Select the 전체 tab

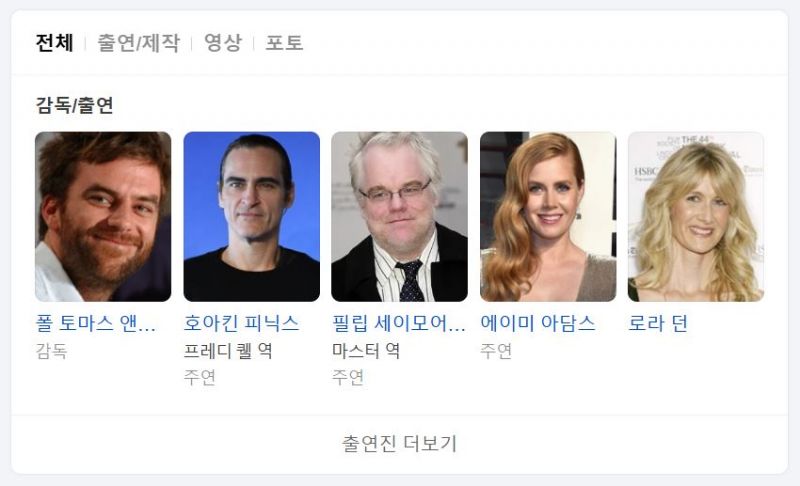click(55, 42)
